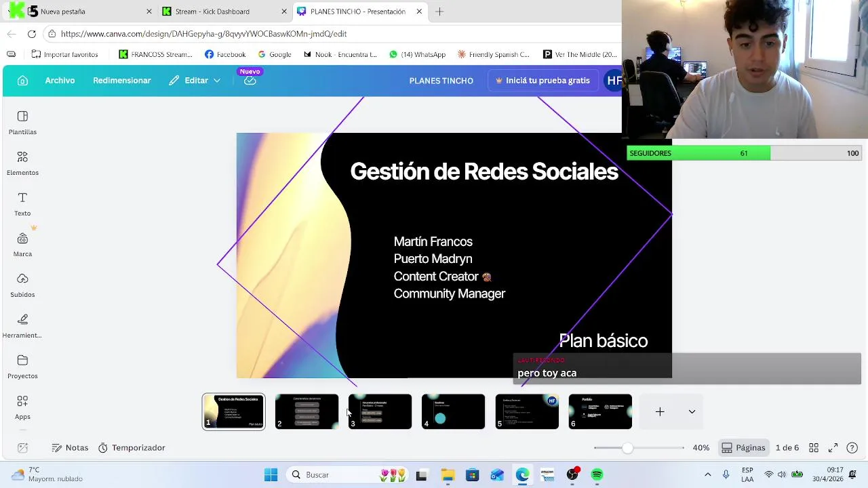Adjust the zoom slider handle
This screenshot has width=868, height=488.
[627, 448]
